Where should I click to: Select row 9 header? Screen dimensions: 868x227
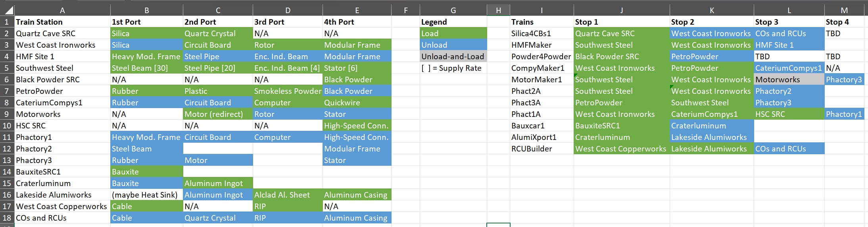(x=7, y=114)
